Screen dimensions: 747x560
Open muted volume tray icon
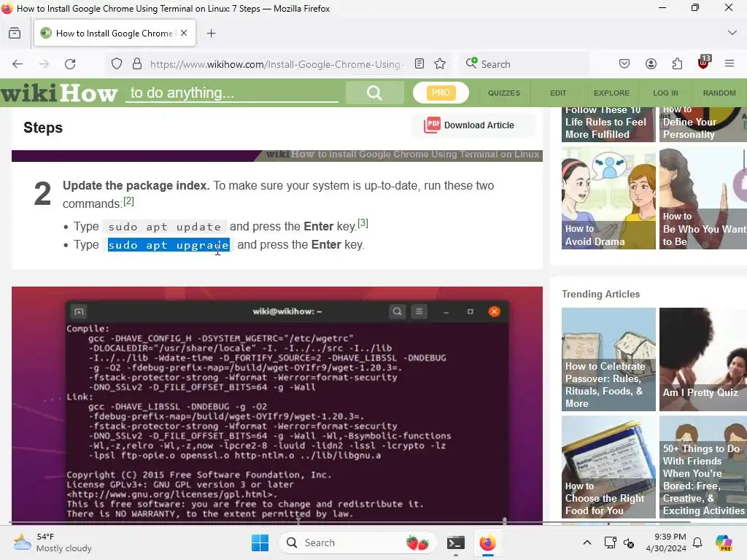(629, 542)
